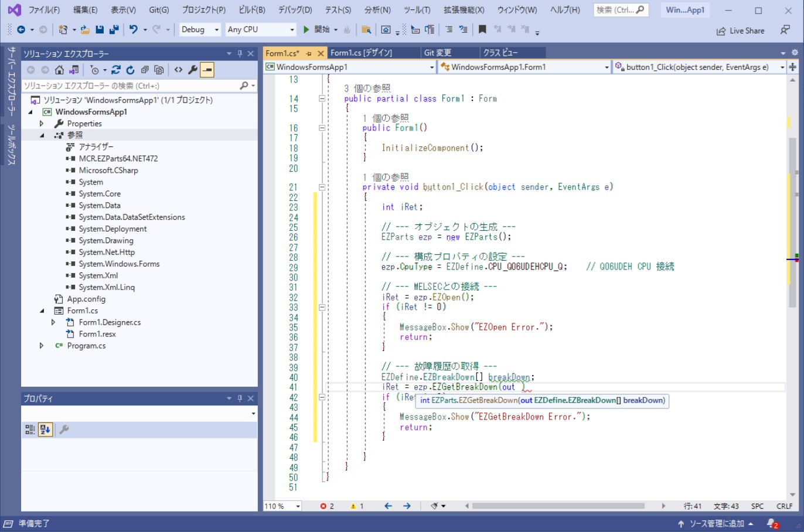Screen dimensions: 804x532
Task: Switch to クラス ビュー tab
Action: pyautogui.click(x=500, y=53)
